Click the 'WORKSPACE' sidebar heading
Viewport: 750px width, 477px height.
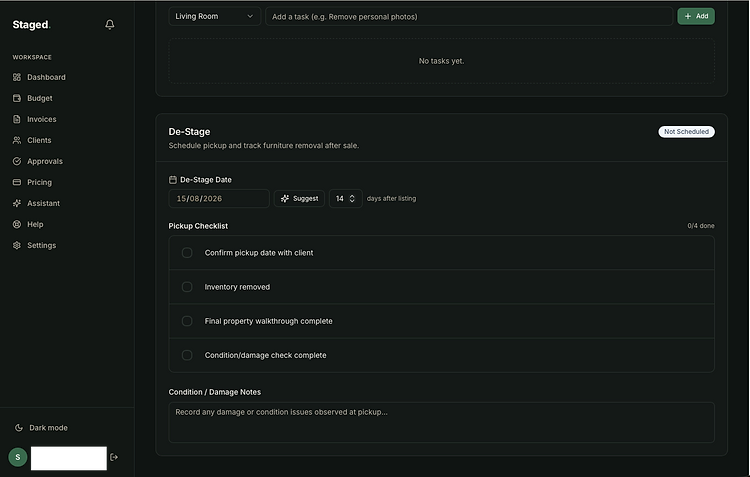tap(32, 57)
